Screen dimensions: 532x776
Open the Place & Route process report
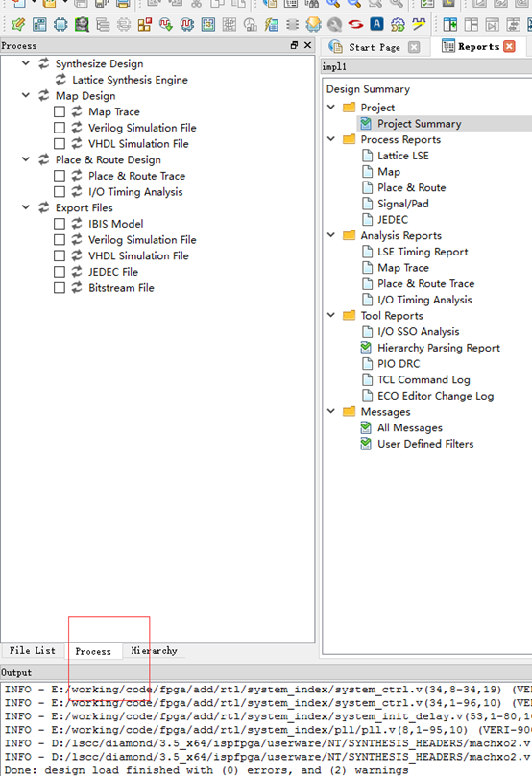(412, 187)
